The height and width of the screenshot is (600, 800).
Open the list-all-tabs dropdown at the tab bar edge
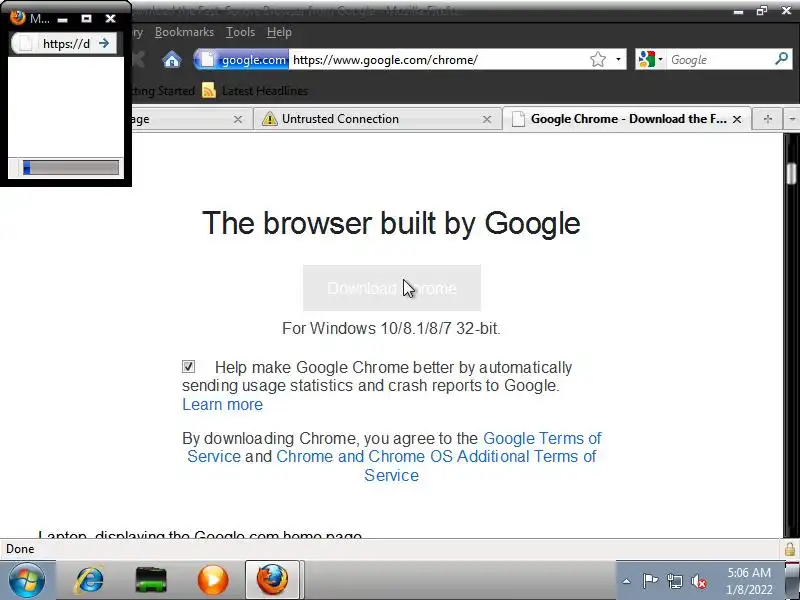point(792,119)
